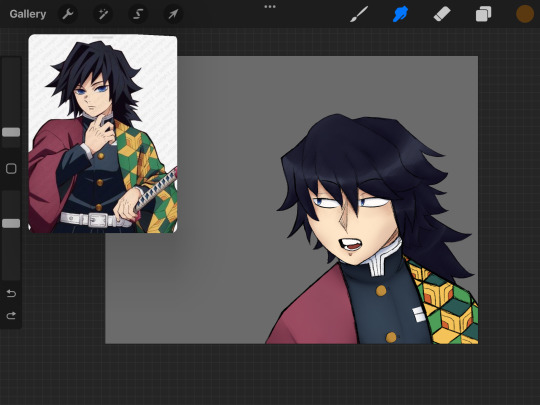
Task: Tap the reference image thumbnail window
Action: (103, 134)
